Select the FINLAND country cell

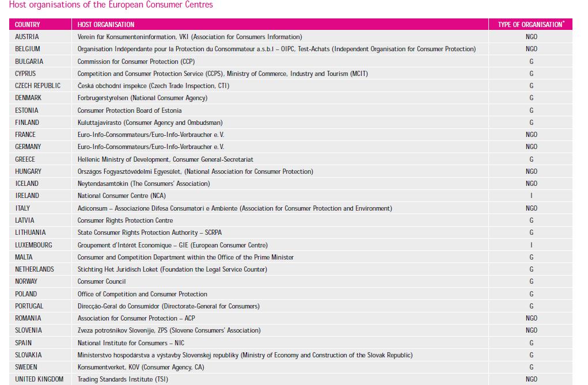pyautogui.click(x=40, y=122)
